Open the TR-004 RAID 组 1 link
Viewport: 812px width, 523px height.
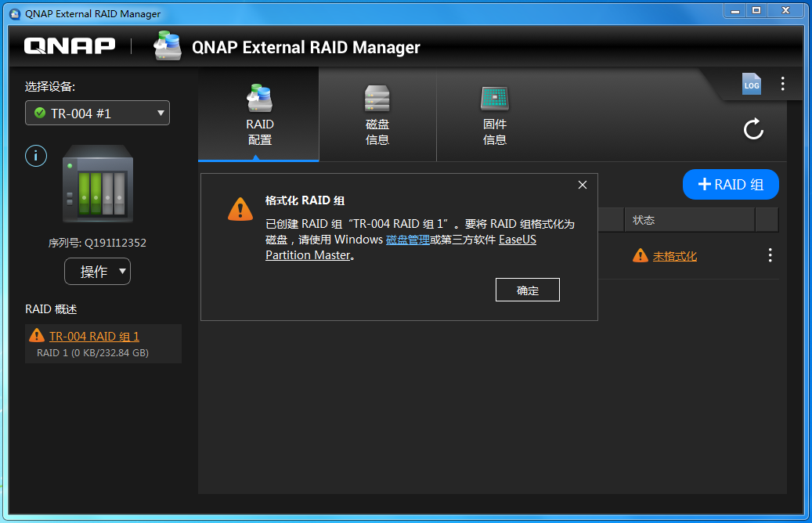[x=94, y=337]
